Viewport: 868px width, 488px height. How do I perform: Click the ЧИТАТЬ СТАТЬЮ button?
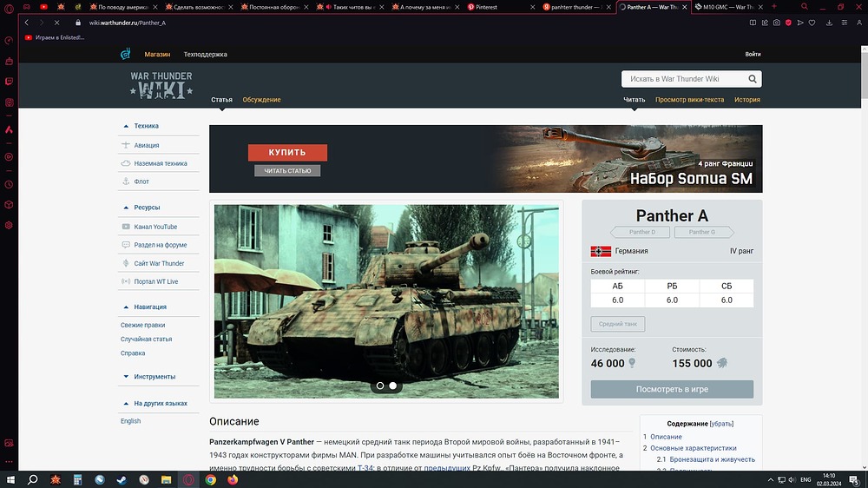287,170
